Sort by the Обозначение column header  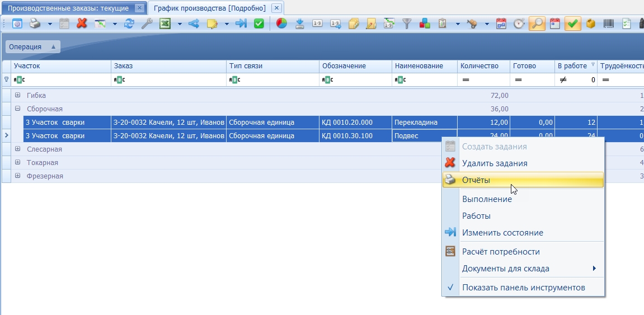click(x=355, y=65)
